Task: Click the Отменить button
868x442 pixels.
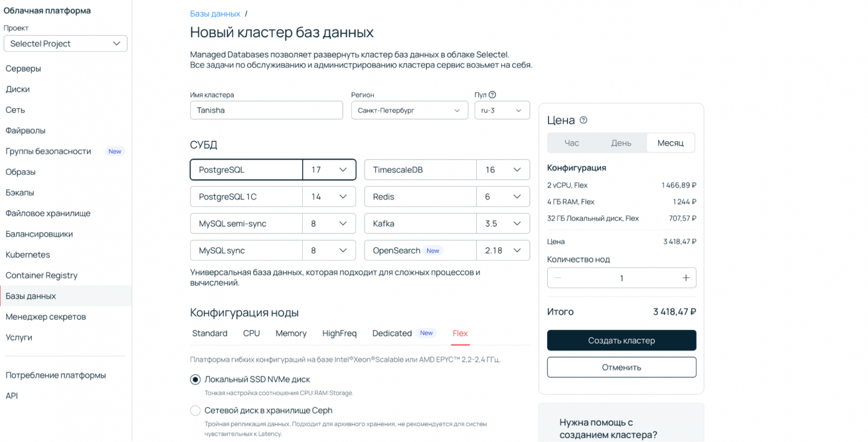Action: click(622, 367)
